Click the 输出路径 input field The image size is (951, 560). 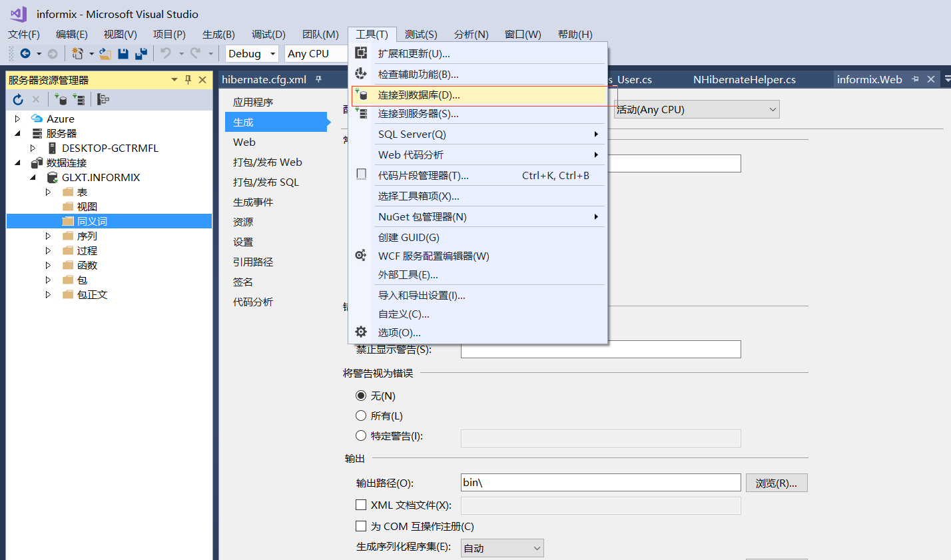pos(601,483)
